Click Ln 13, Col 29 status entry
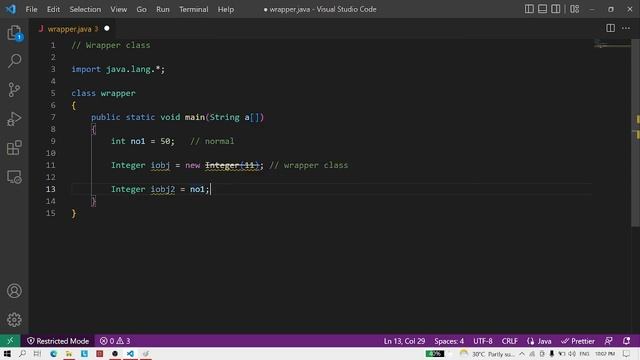This screenshot has height=360, width=640. click(404, 341)
